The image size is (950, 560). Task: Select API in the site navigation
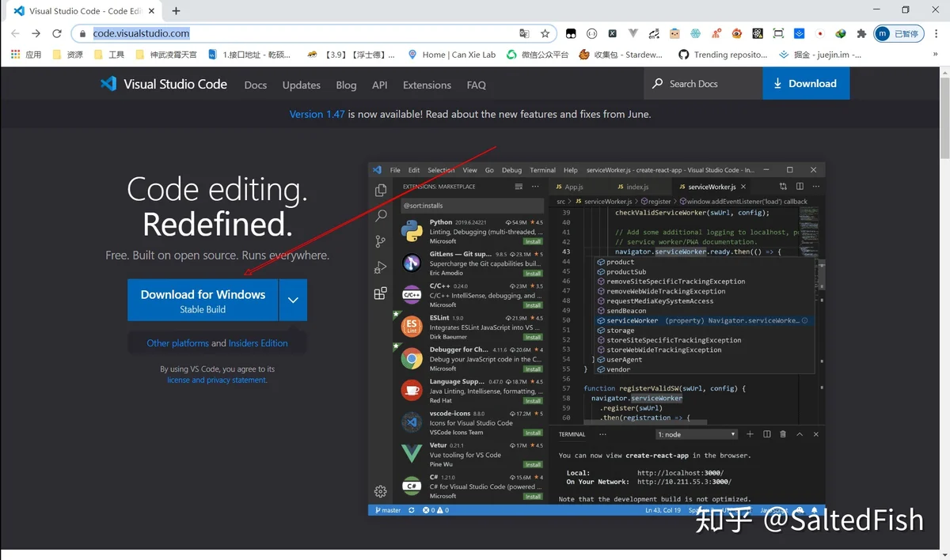tap(380, 85)
